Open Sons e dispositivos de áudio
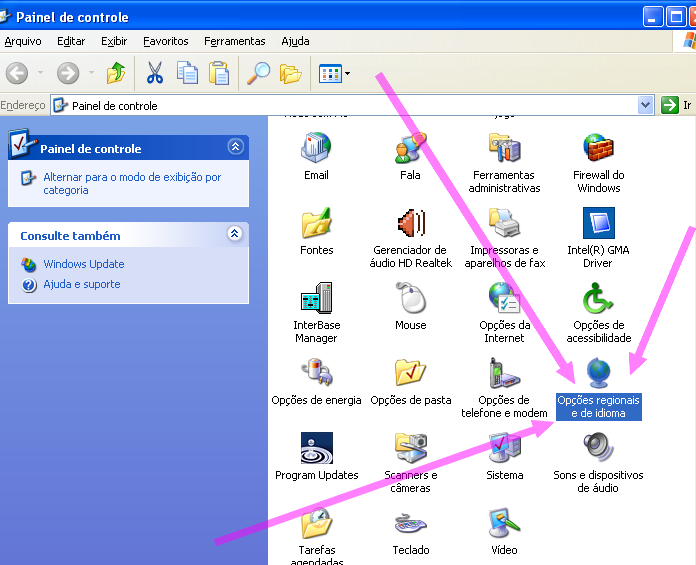Screen dimensions: 696x565 point(598,447)
